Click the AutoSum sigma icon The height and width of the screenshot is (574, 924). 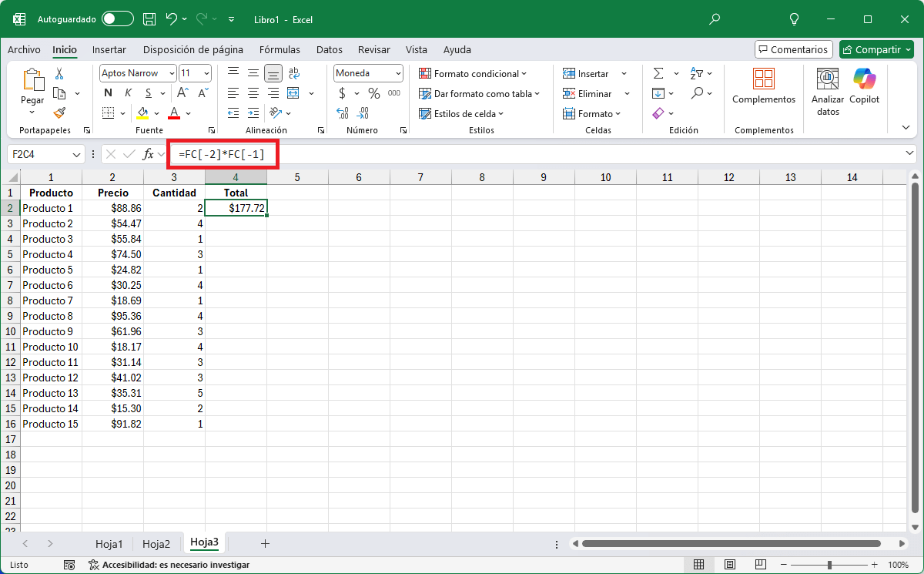coord(658,73)
